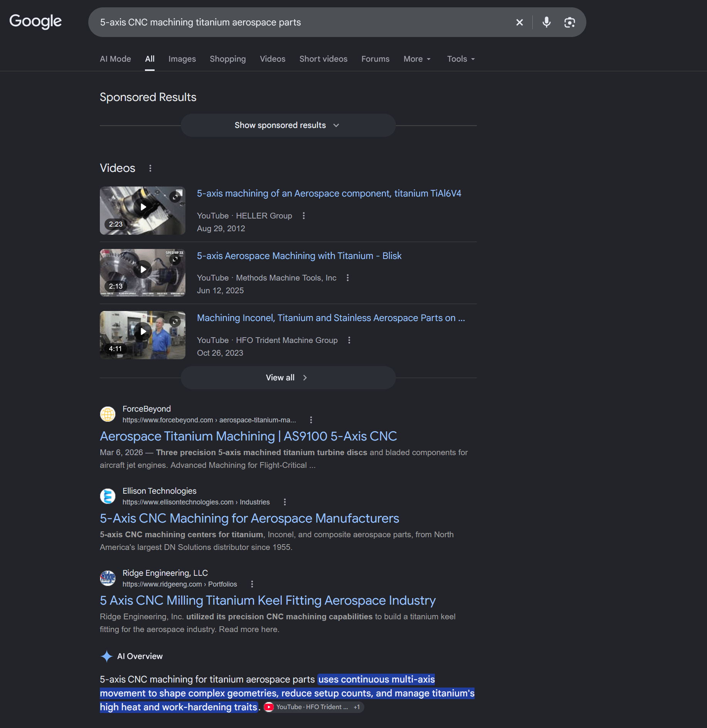Switch to AI Mode tab
Image resolution: width=707 pixels, height=728 pixels.
point(115,59)
